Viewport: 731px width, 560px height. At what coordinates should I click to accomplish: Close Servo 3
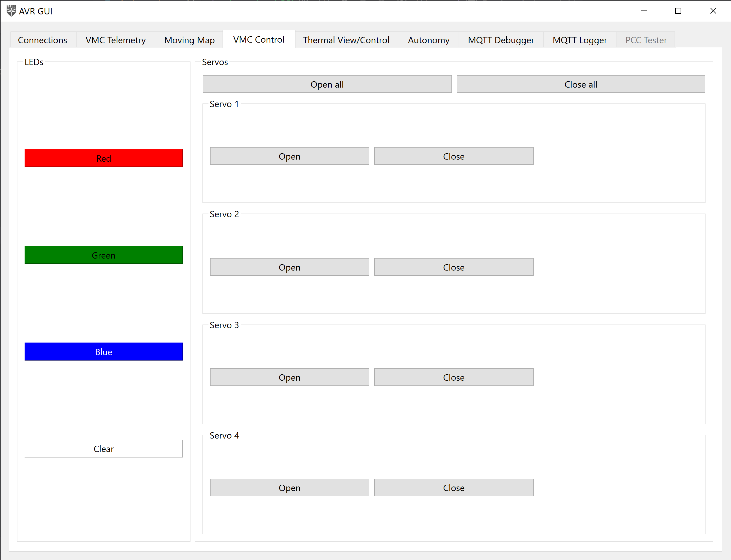[x=454, y=377]
